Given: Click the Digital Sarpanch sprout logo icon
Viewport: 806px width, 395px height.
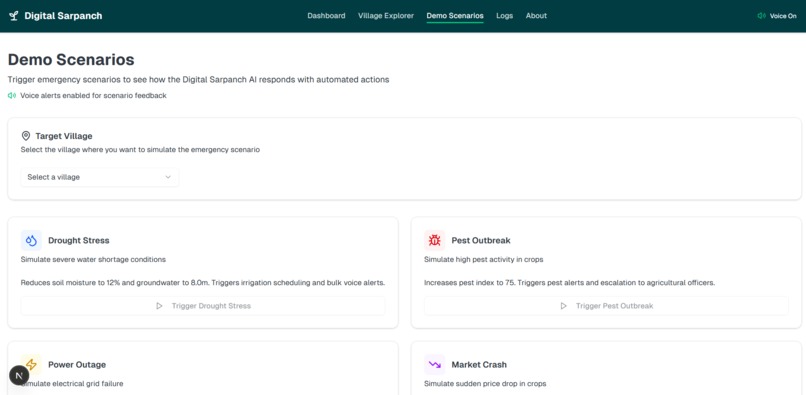Looking at the screenshot, I should click(x=13, y=16).
